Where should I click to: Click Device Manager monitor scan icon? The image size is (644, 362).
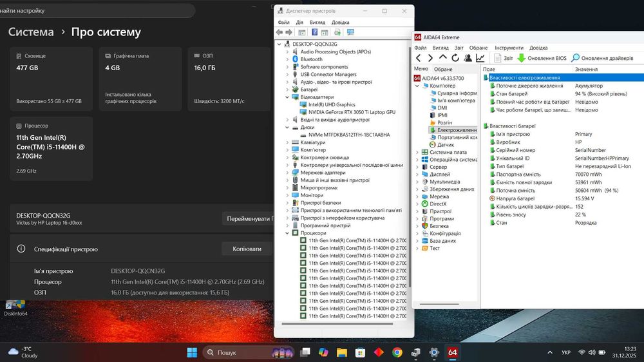pos(350,32)
